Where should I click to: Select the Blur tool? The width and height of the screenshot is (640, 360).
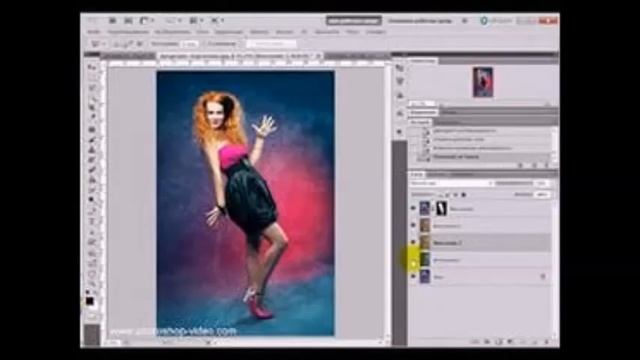(x=92, y=190)
